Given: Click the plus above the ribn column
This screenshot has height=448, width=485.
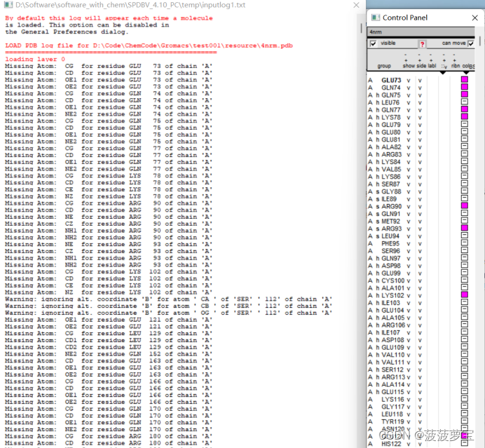Looking at the screenshot, I should coord(454,60).
